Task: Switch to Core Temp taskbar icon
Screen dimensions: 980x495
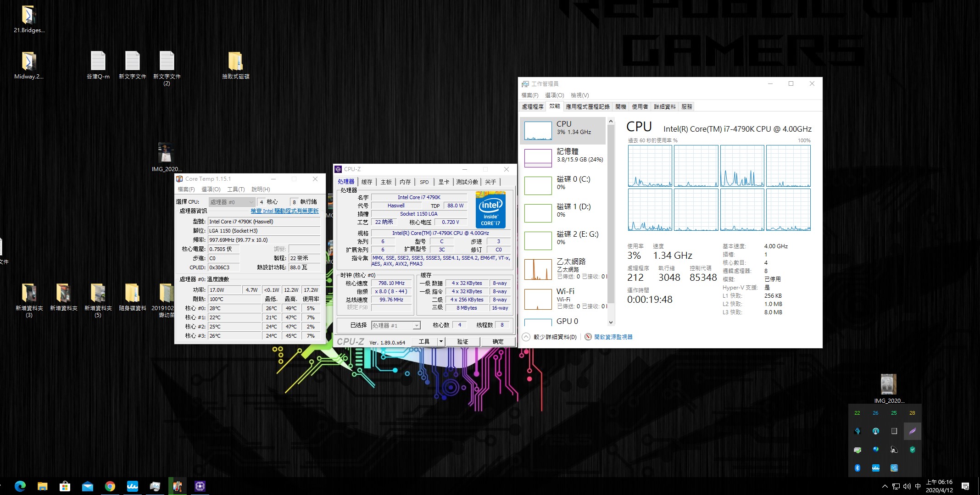Action: tap(178, 486)
